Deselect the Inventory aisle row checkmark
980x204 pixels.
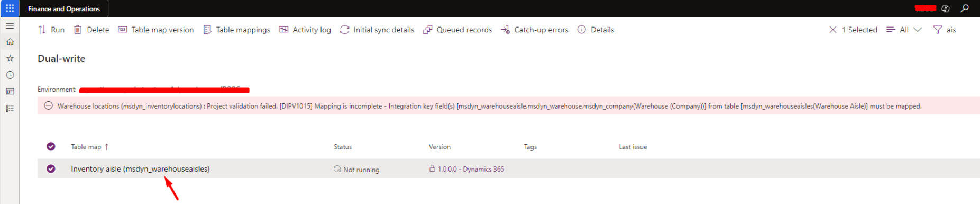point(51,169)
